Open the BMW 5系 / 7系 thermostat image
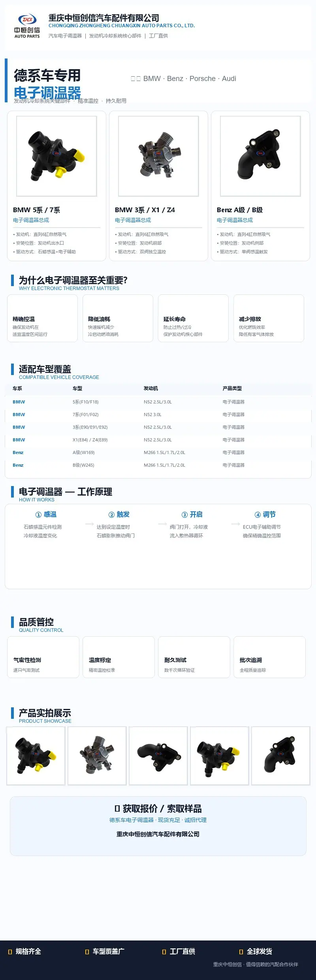 [x=56, y=156]
